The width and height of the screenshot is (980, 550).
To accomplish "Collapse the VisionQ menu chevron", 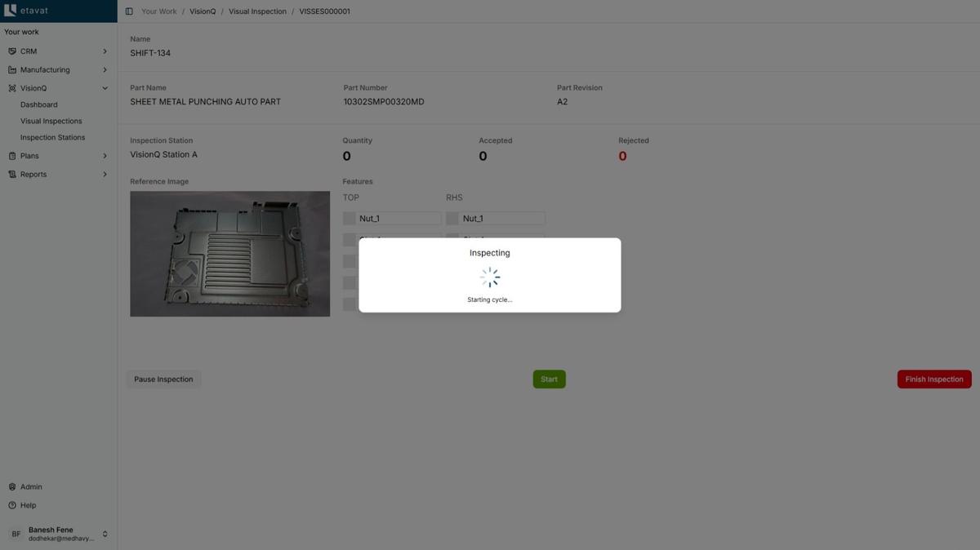I will tap(104, 87).
